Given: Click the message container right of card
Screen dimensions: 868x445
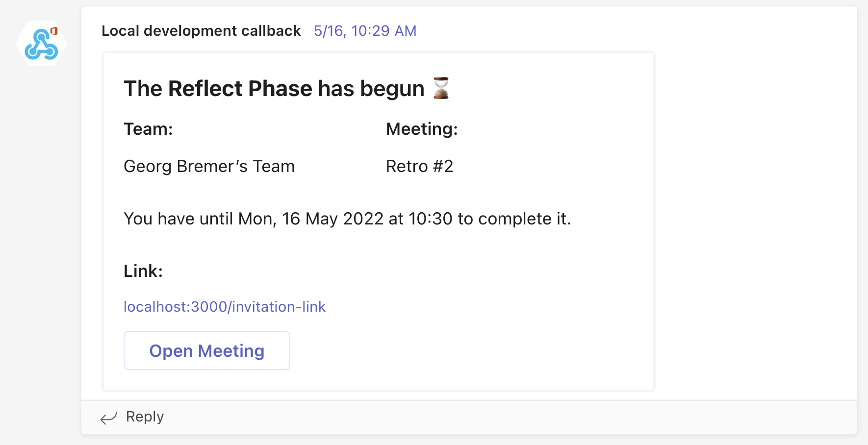Looking at the screenshot, I should tap(755, 221).
